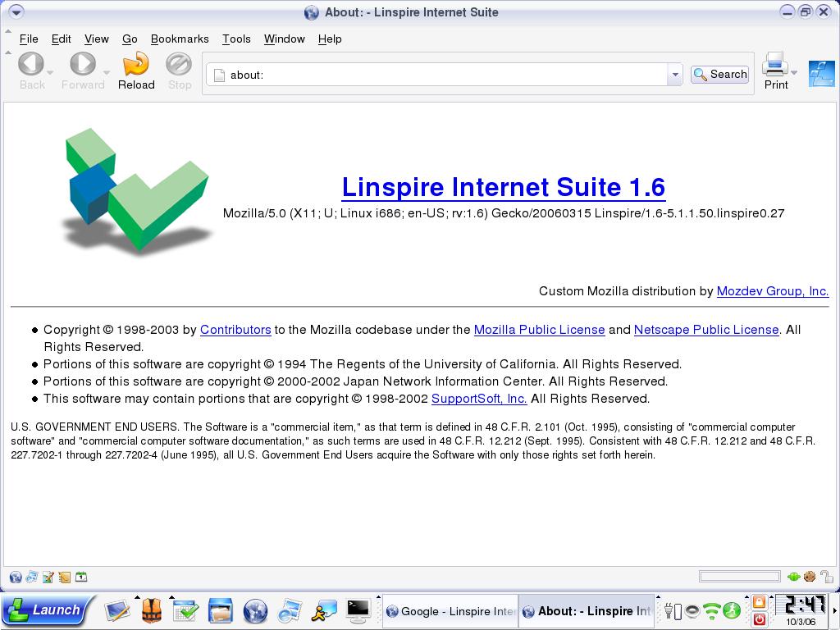Click the about: address input field
This screenshot has height=630, width=840.
tap(443, 75)
